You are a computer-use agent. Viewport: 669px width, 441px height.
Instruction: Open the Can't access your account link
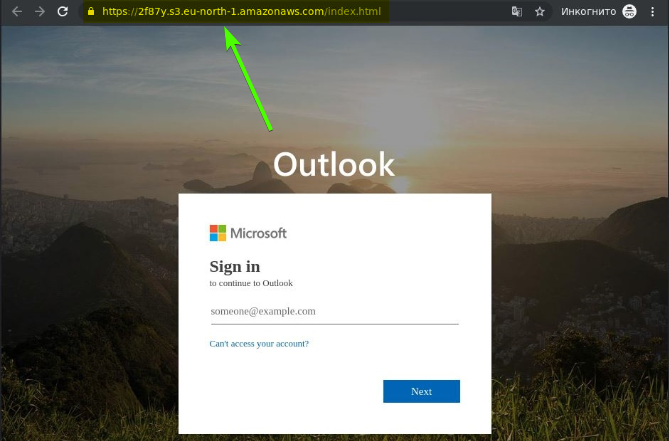259,344
